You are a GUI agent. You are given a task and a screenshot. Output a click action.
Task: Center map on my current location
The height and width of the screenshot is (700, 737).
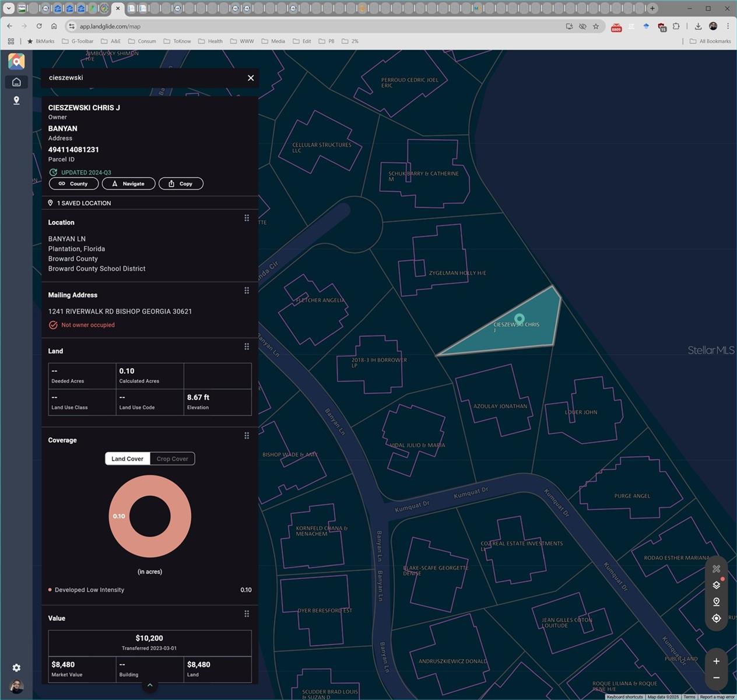coord(717,618)
